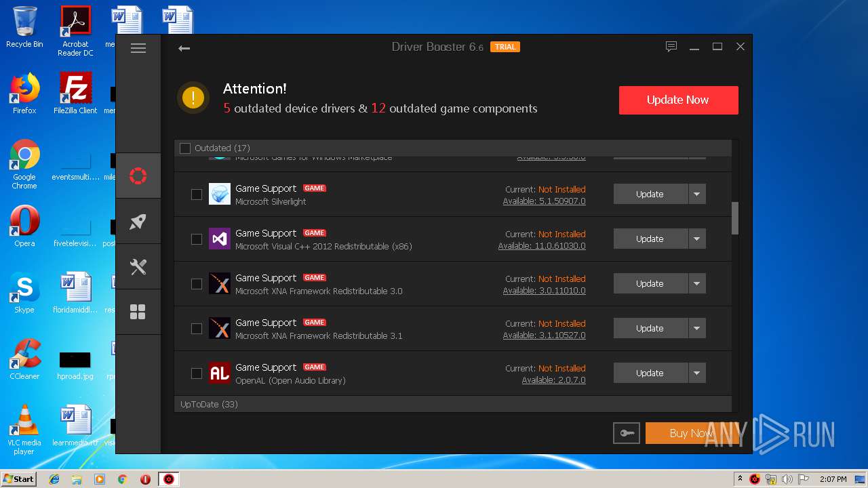Click Update button for XNA Framework 3.0
Viewport: 868px width, 488px height.
[650, 283]
